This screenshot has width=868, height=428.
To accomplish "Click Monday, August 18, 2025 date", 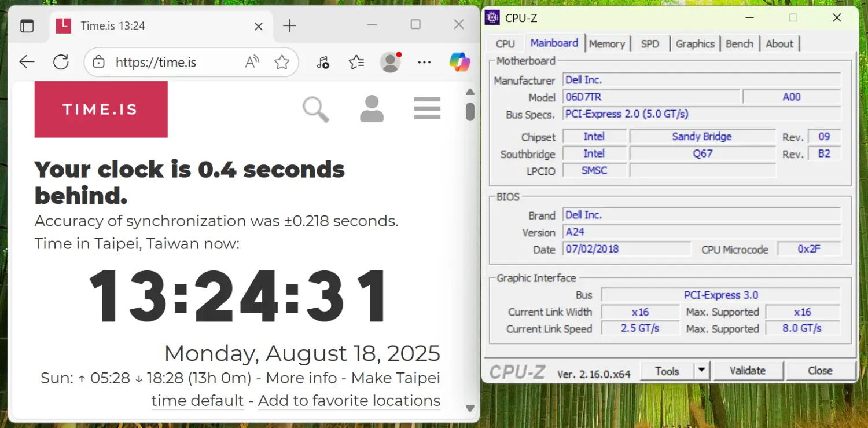I will (x=302, y=353).
